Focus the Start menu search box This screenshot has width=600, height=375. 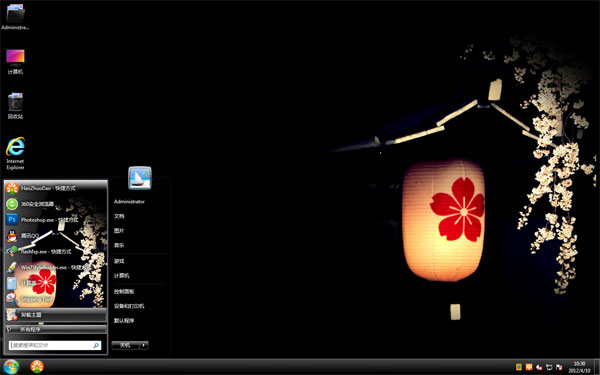(55, 345)
